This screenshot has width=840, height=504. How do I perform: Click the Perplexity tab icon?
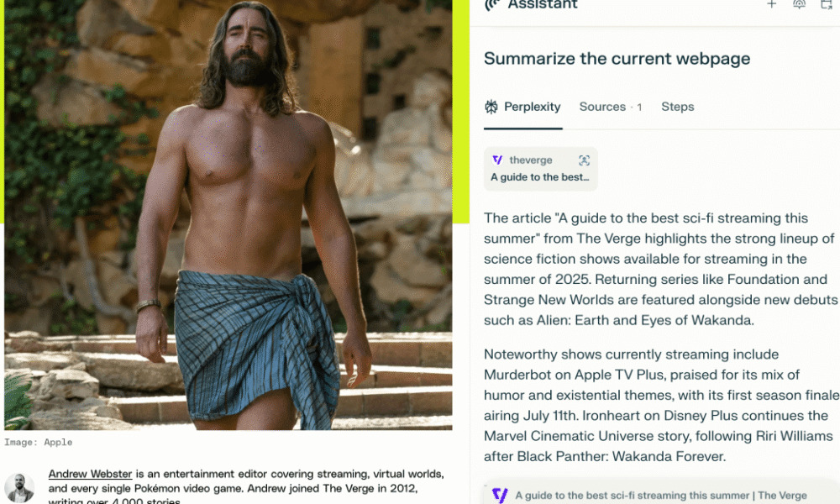[x=491, y=107]
